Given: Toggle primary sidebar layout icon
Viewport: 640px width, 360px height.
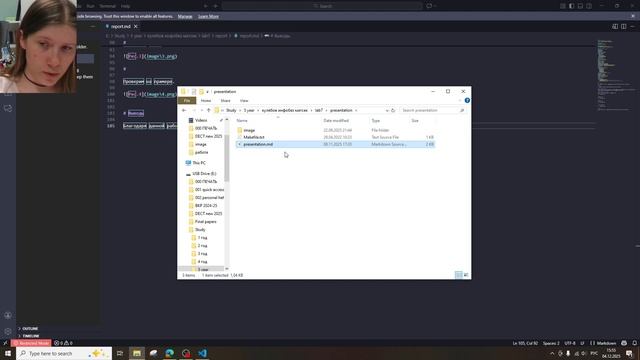Looking at the screenshot, I should coord(571,6).
